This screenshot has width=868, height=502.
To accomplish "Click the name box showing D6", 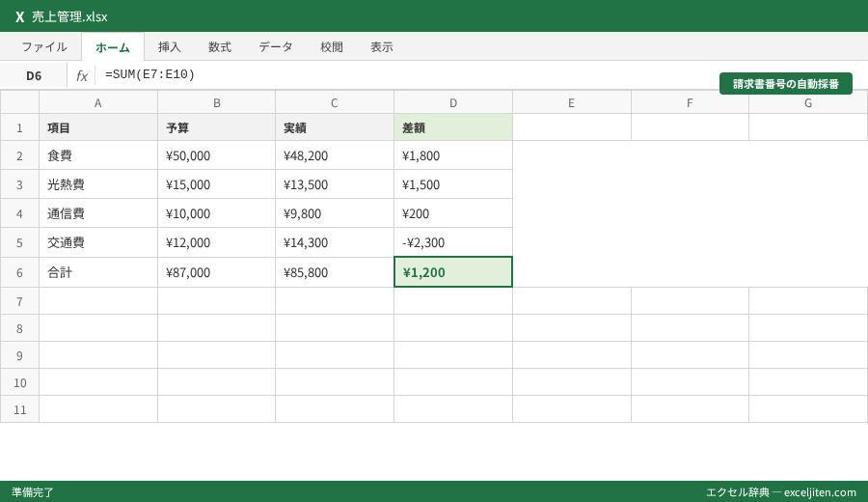I will (x=34, y=75).
